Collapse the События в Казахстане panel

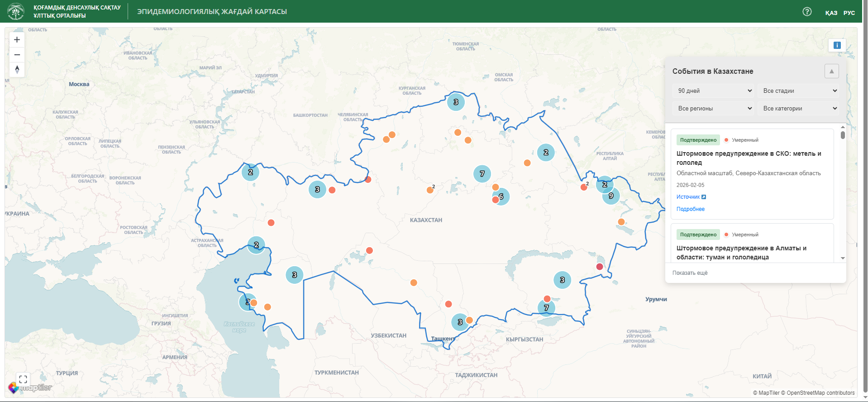831,72
